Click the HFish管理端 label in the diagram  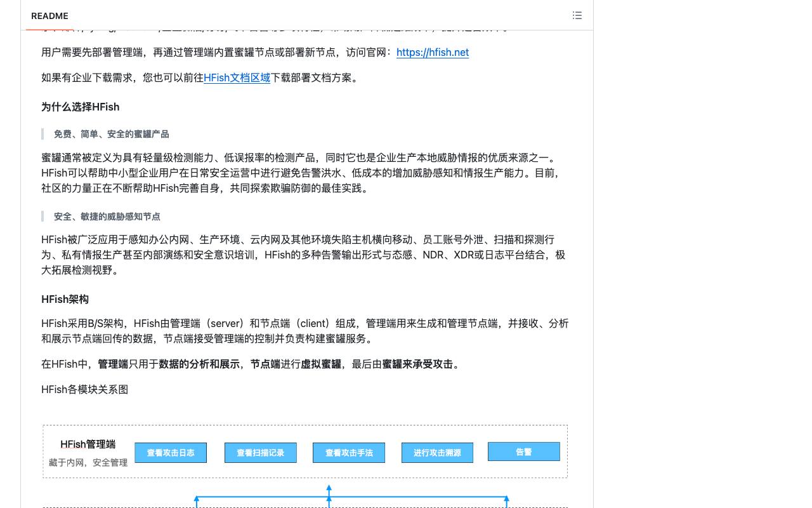coord(88,444)
